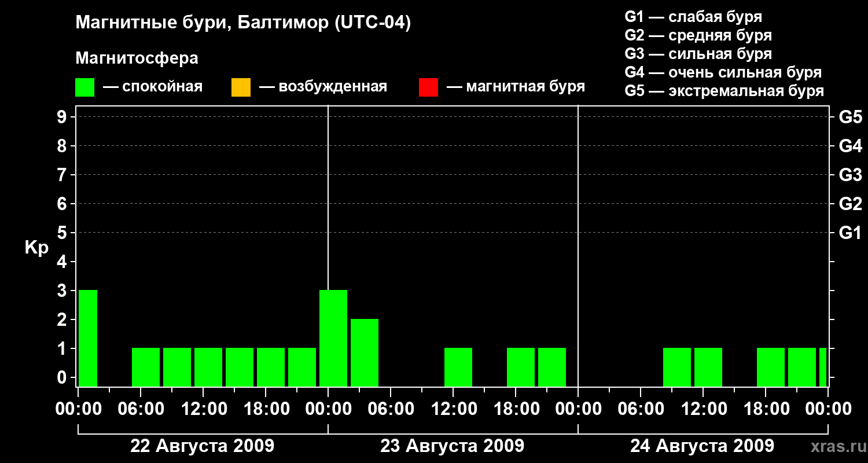Click the right-axis 'G5' label

pyautogui.click(x=850, y=117)
